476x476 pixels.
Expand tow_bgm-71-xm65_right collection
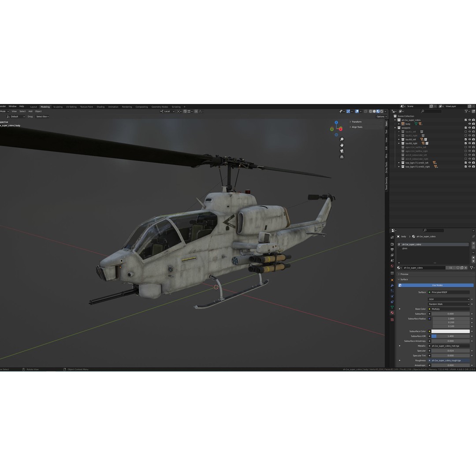point(399,167)
